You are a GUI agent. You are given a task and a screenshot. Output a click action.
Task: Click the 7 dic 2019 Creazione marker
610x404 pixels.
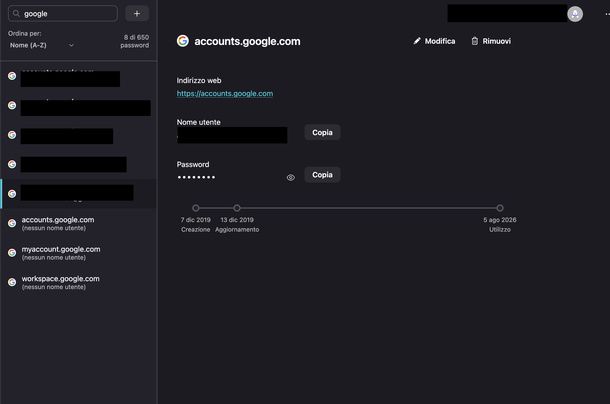coord(196,208)
